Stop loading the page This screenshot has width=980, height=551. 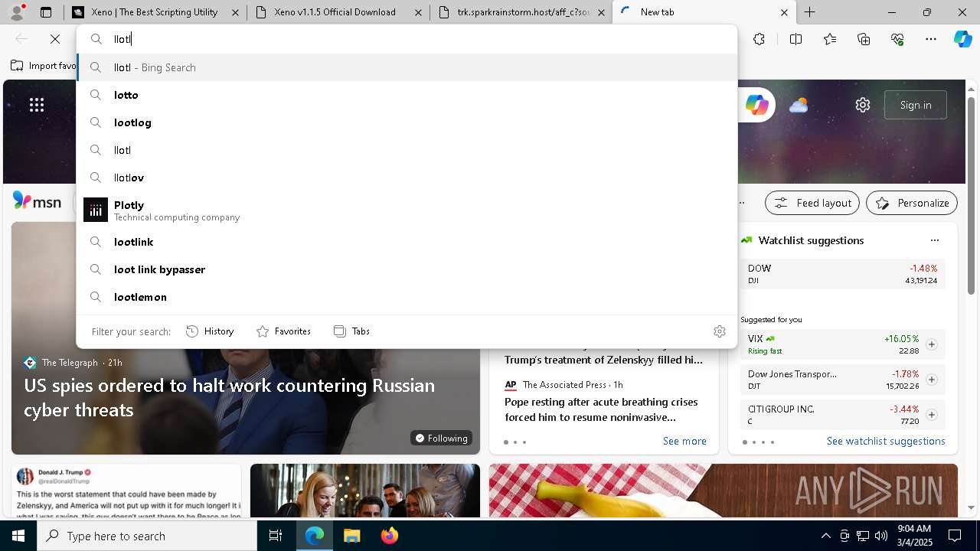55,39
